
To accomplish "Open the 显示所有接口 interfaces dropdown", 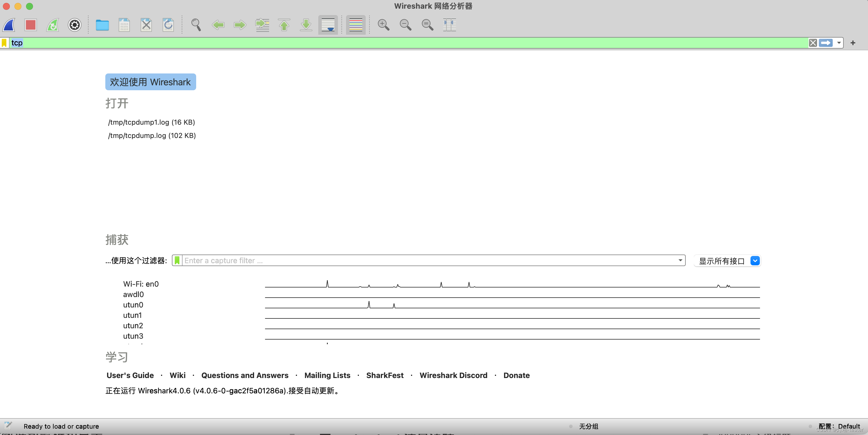I will pos(727,261).
